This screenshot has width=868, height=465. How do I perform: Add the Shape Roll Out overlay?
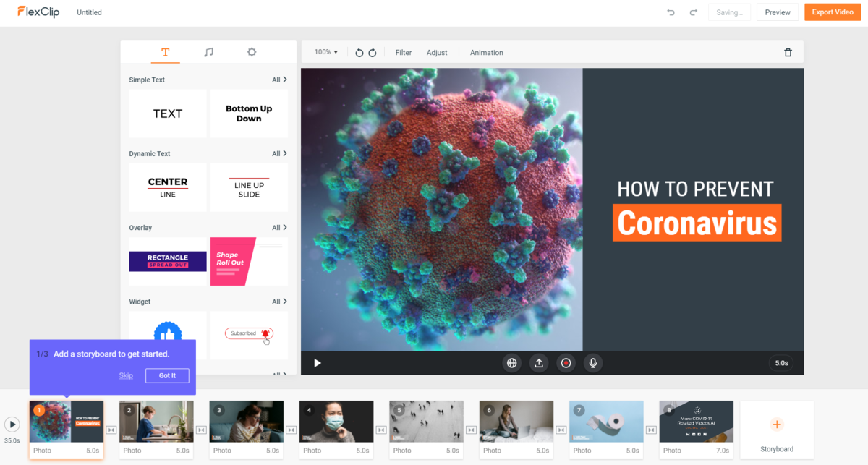pos(249,261)
